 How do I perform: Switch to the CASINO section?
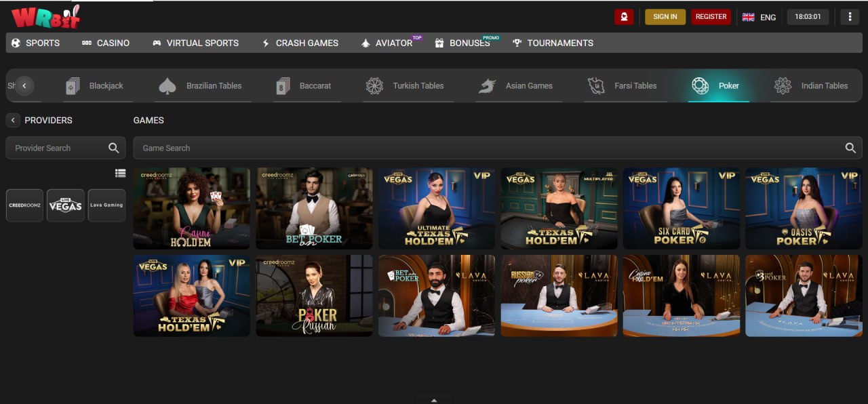[x=105, y=43]
